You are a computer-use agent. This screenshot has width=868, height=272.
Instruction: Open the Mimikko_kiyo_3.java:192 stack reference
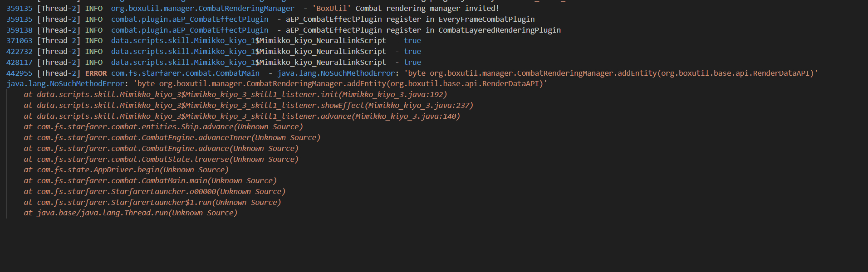click(394, 94)
